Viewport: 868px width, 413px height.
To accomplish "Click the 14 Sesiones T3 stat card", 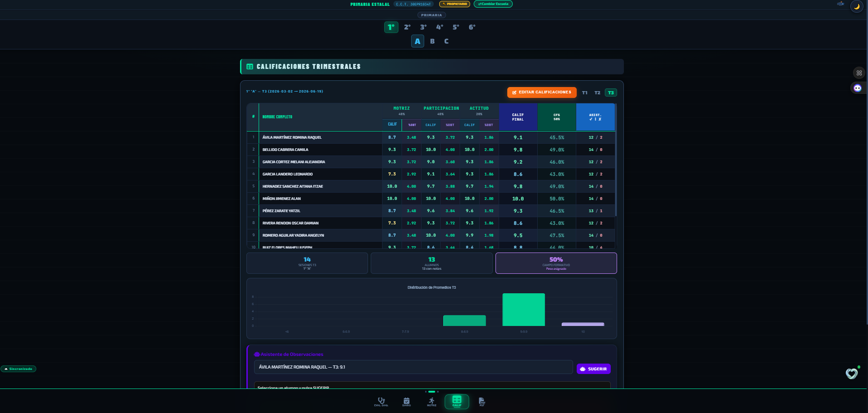I will 307,263.
